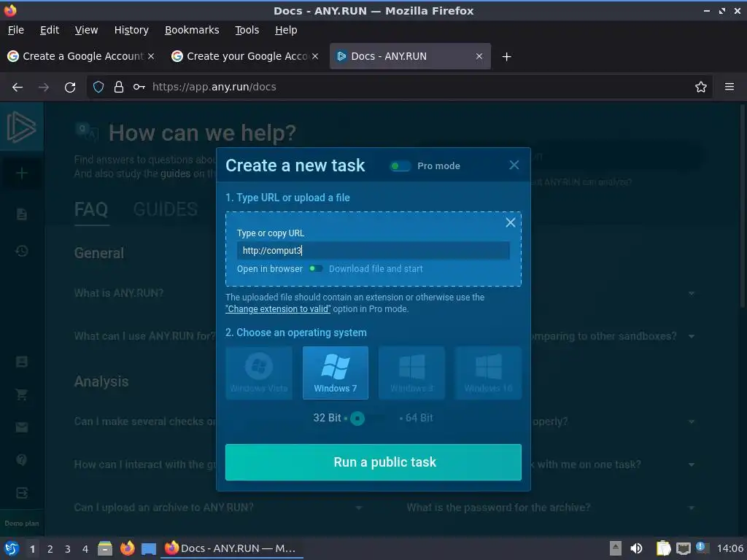Image resolution: width=747 pixels, height=560 pixels.
Task: Click the Type or copy URL field
Action: click(x=373, y=251)
